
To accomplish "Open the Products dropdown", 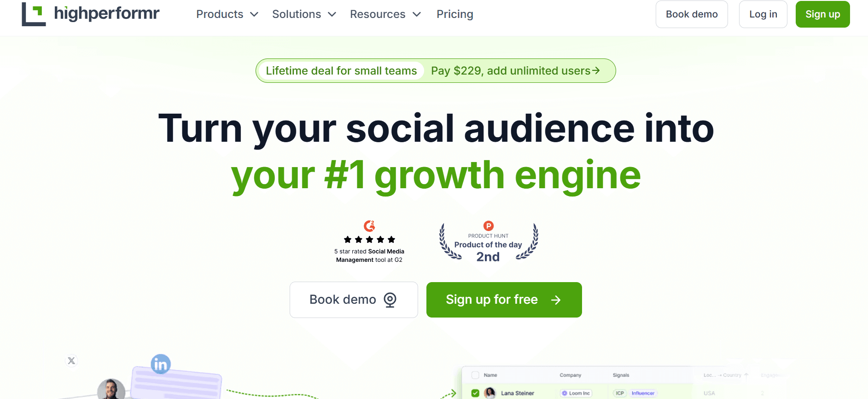I will coord(220,14).
